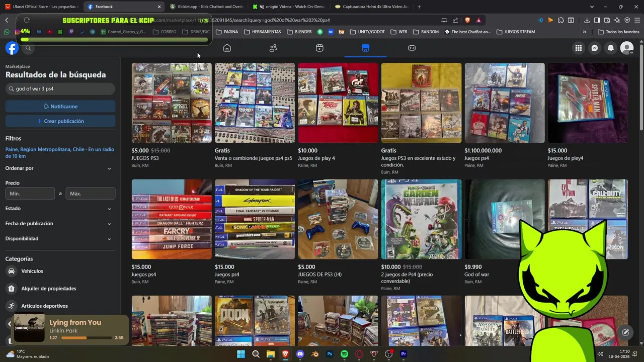644x362 pixels.
Task: Click the Crear publicación button
Action: click(x=60, y=121)
